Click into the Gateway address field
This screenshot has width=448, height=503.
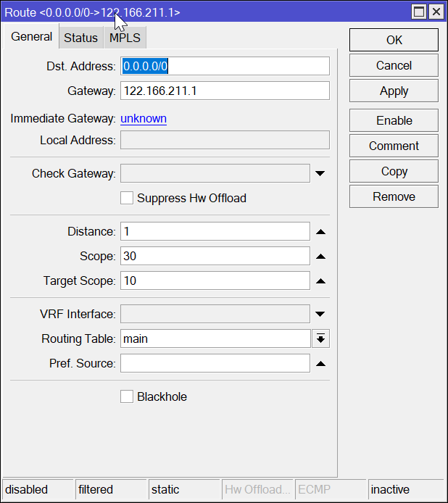(225, 91)
